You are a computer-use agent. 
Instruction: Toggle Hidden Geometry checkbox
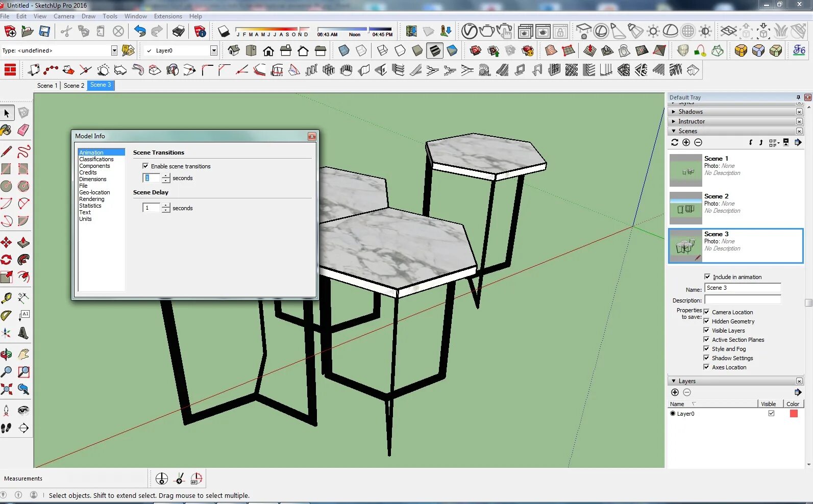(x=706, y=321)
